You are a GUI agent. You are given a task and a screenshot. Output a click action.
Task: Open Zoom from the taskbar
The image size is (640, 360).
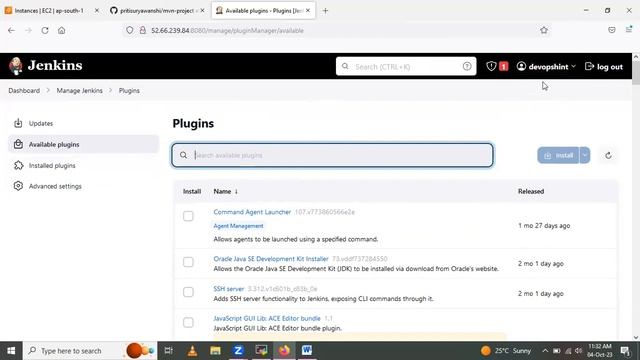point(238,351)
